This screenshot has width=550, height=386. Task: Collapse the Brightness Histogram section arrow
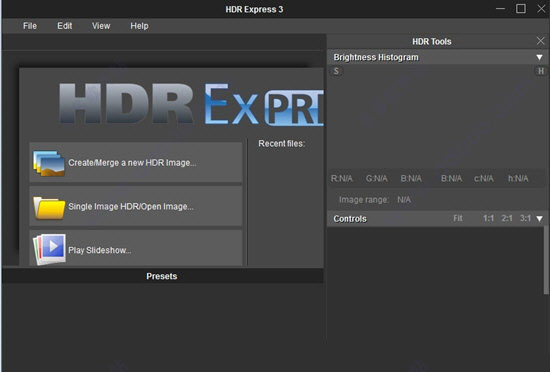[539, 57]
